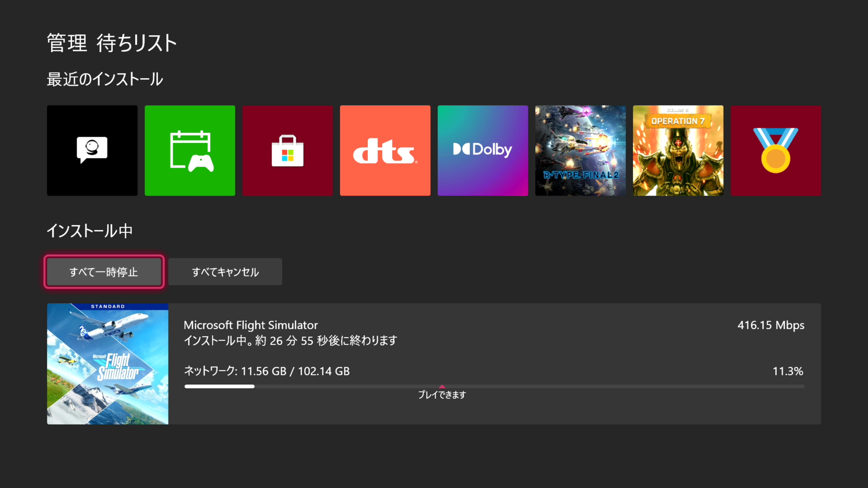868x488 pixels.
Task: Click the Microsoft Flight Simulator cover art
Action: 108,364
